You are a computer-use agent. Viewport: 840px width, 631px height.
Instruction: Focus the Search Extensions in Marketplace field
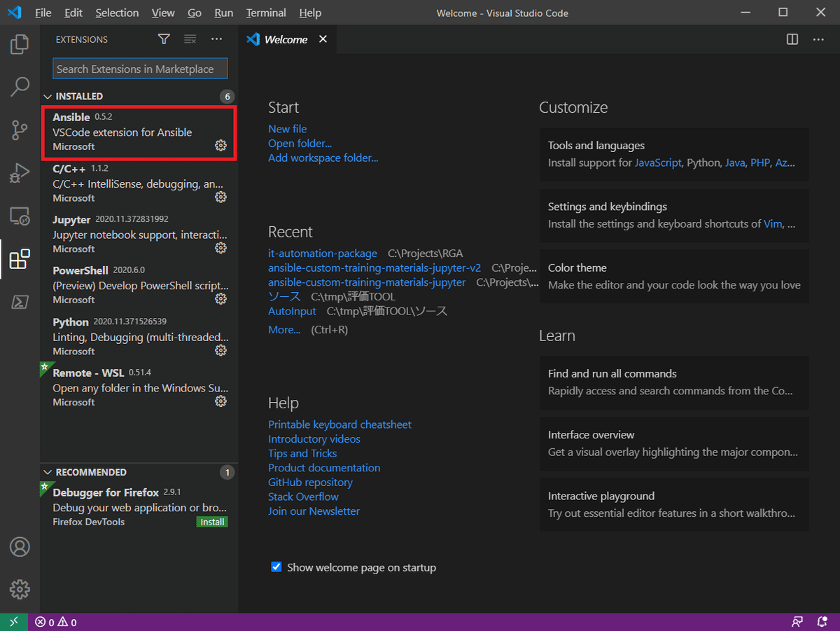point(140,69)
